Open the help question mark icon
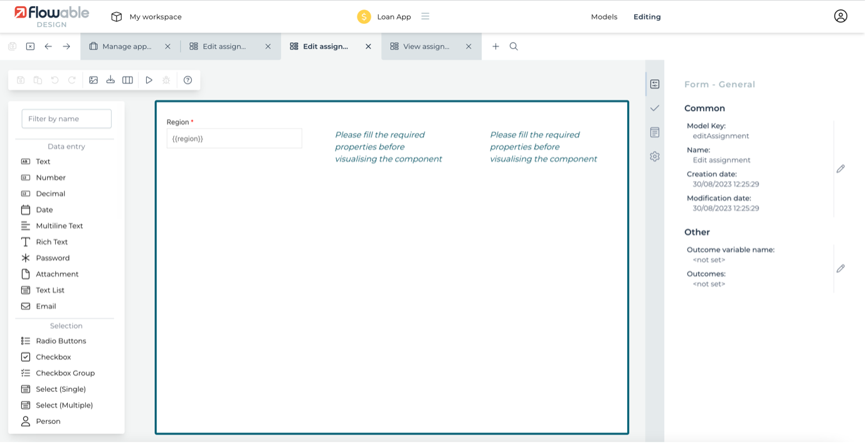 pyautogui.click(x=188, y=80)
